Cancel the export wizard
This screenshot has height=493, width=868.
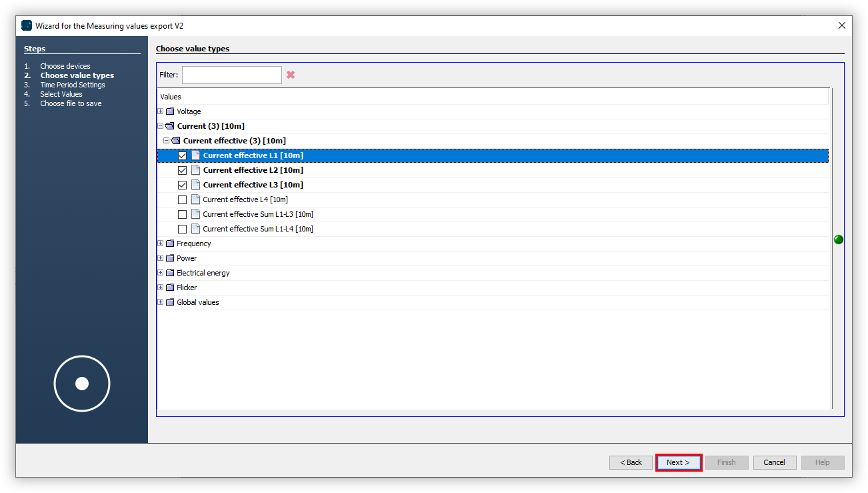pyautogui.click(x=774, y=462)
